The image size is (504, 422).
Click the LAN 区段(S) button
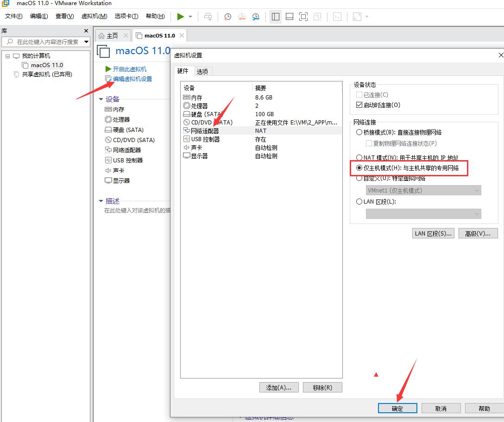pyautogui.click(x=433, y=233)
